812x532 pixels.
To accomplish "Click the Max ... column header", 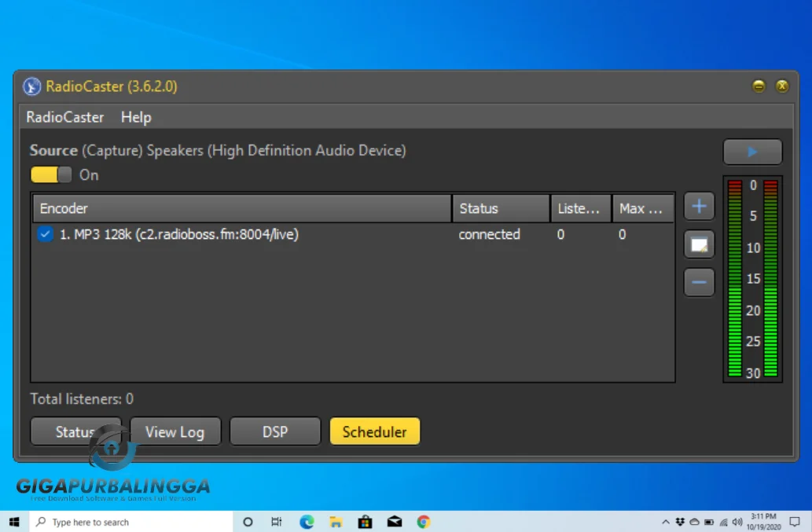I will click(x=643, y=208).
